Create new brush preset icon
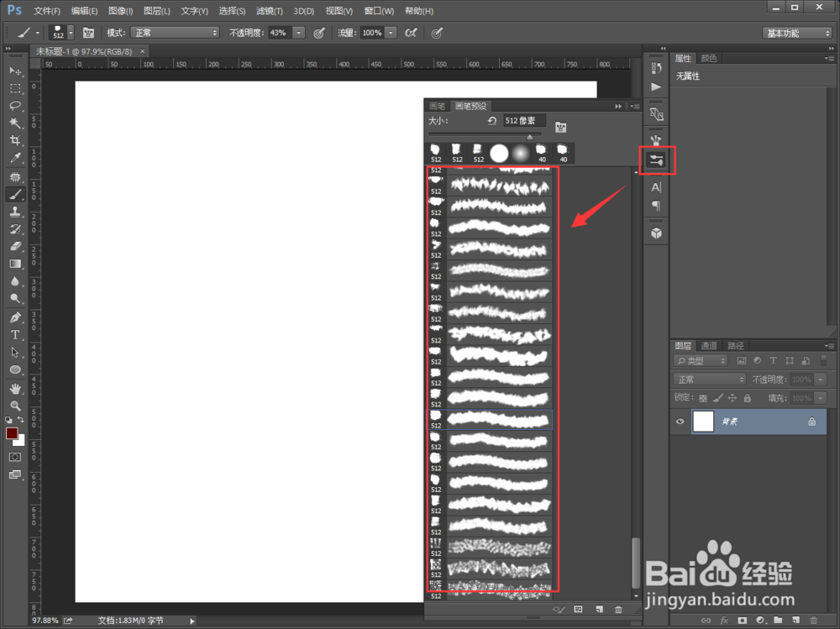 pyautogui.click(x=599, y=610)
